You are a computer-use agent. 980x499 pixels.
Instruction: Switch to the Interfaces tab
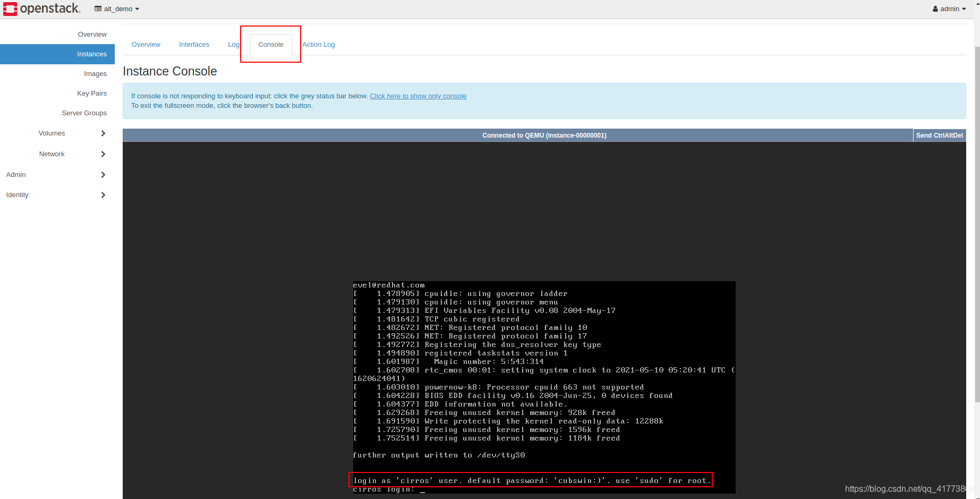coord(194,45)
